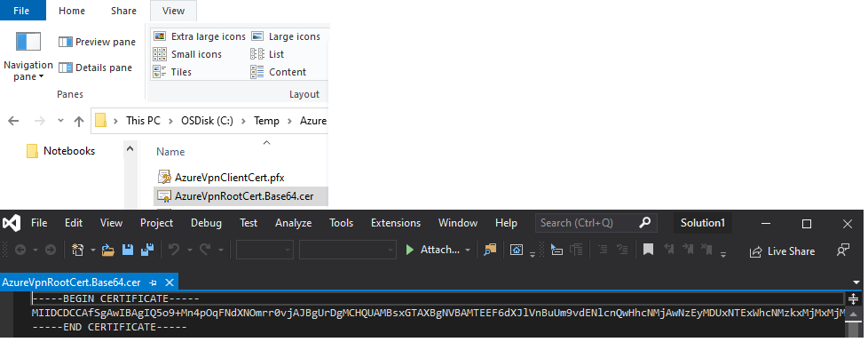Open the New Project dropdown arrow
868x342 pixels.
92,250
